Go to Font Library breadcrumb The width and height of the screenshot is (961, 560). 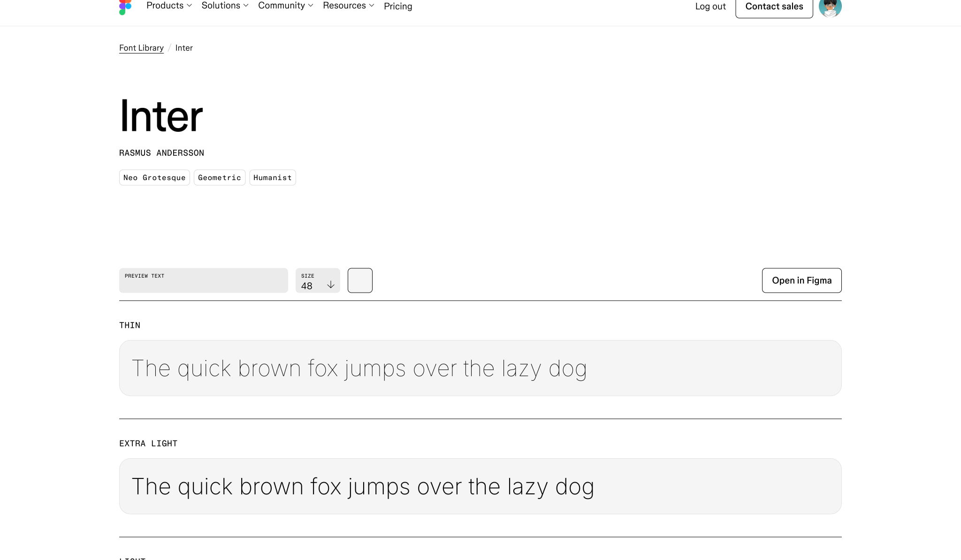click(141, 48)
